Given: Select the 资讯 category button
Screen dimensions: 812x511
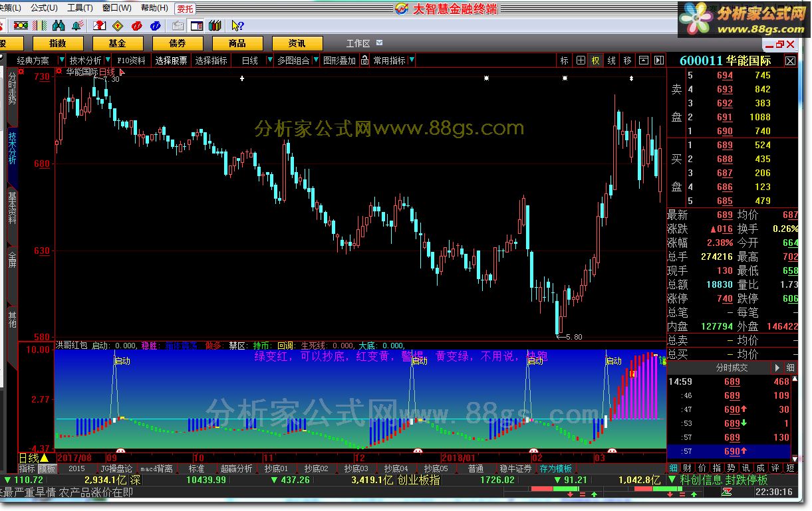Looking at the screenshot, I should (x=297, y=43).
